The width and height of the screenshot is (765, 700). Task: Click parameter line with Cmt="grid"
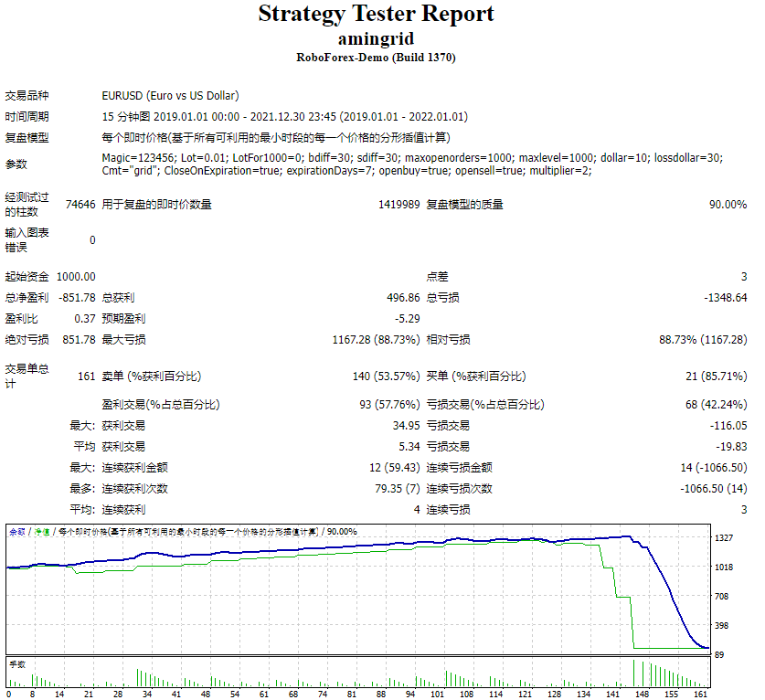click(346, 171)
